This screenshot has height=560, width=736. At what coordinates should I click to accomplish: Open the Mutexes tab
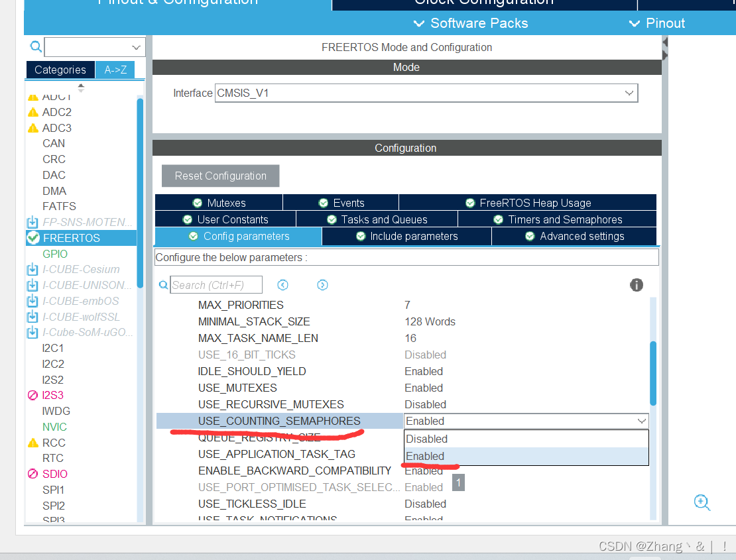tap(219, 203)
